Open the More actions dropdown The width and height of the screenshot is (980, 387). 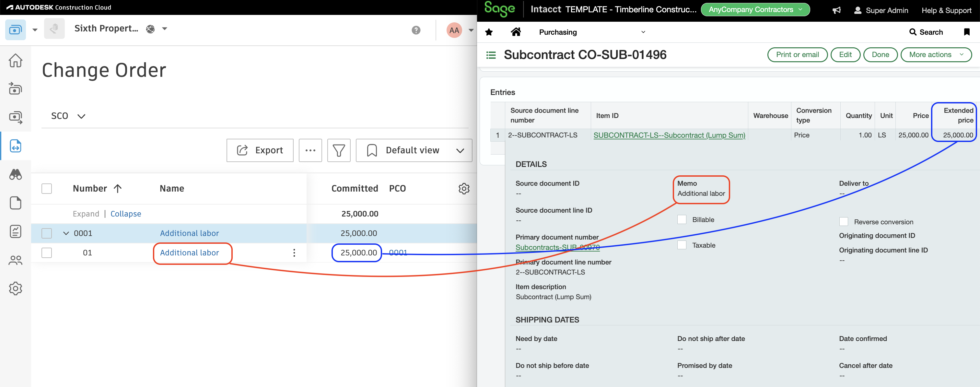(x=936, y=54)
